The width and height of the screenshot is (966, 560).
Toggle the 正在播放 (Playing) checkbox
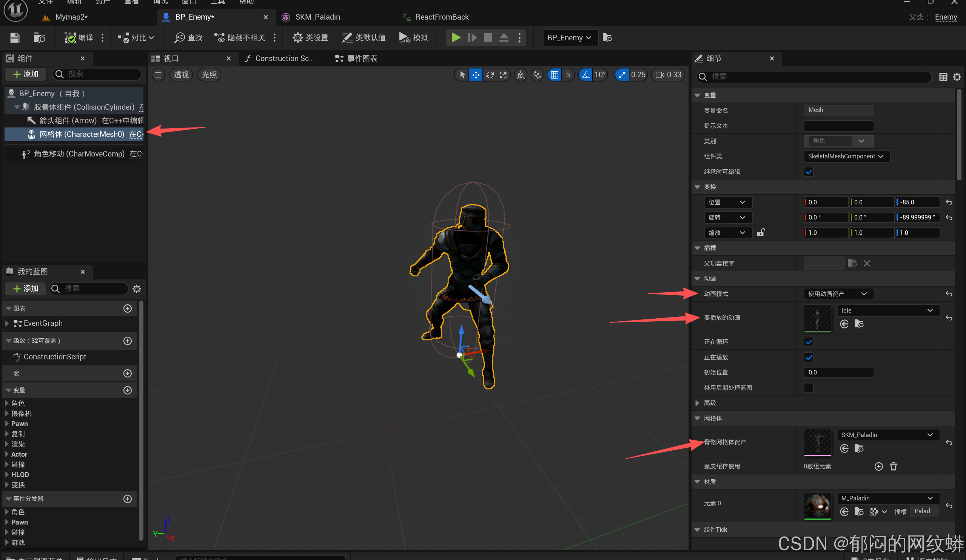coord(809,357)
